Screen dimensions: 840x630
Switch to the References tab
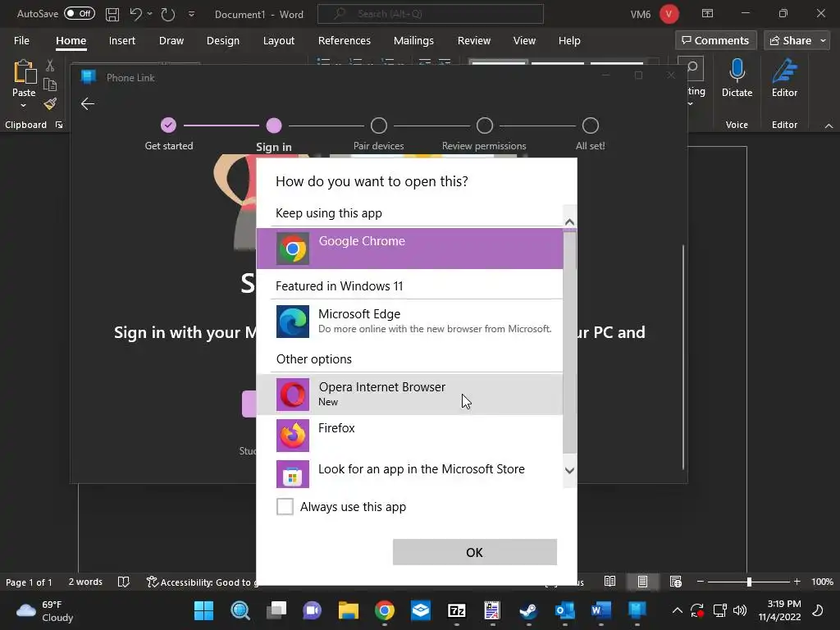[x=344, y=41]
